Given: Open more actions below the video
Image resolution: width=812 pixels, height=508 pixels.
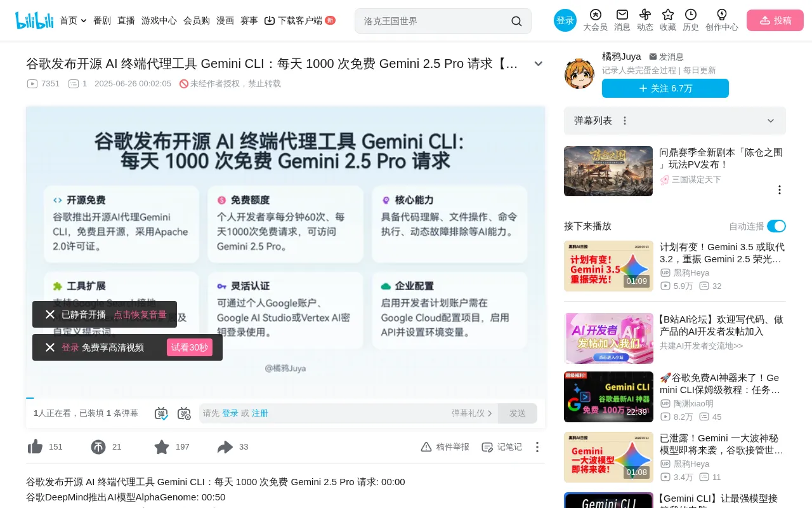Looking at the screenshot, I should [x=537, y=447].
